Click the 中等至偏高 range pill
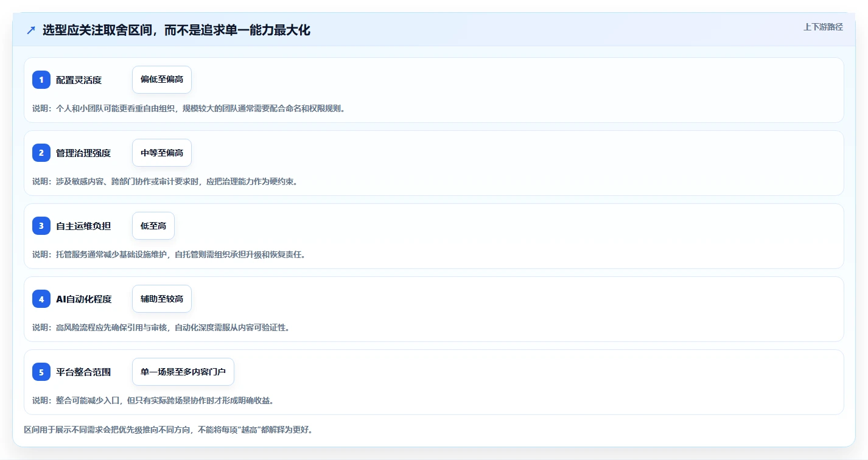 [162, 153]
